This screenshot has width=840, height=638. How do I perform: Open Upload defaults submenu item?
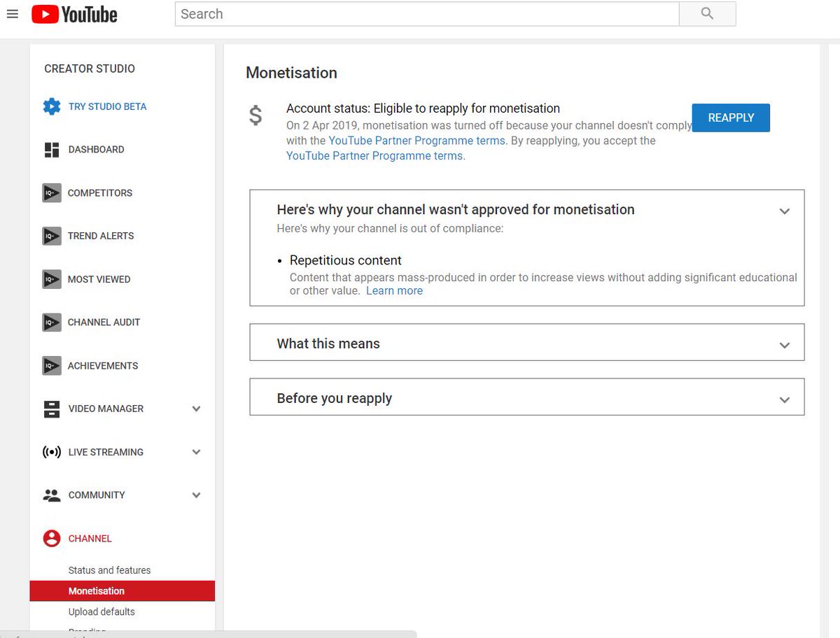point(101,612)
